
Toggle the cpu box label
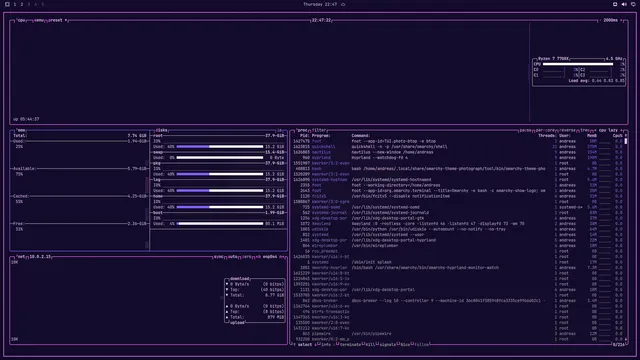click(21, 20)
